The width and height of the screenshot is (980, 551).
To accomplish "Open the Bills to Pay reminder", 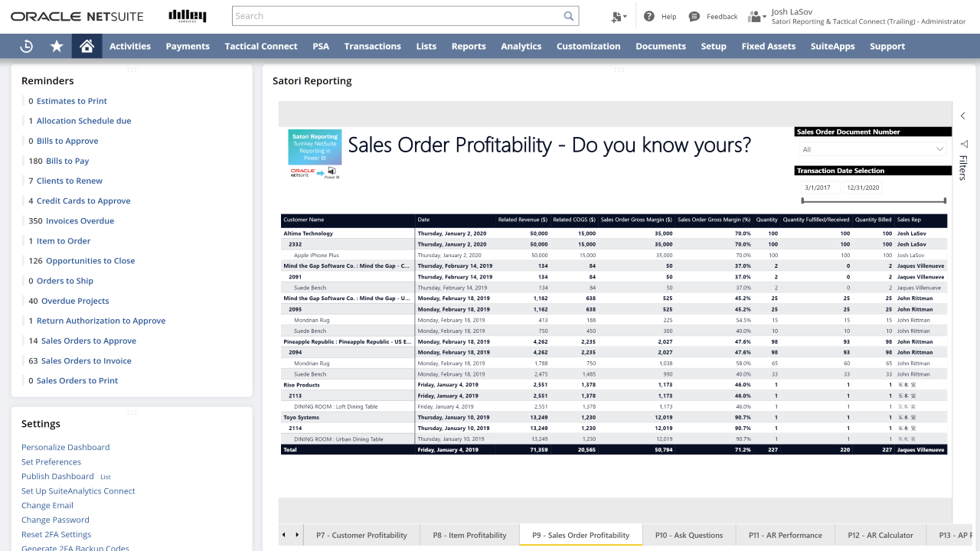I will tap(67, 161).
